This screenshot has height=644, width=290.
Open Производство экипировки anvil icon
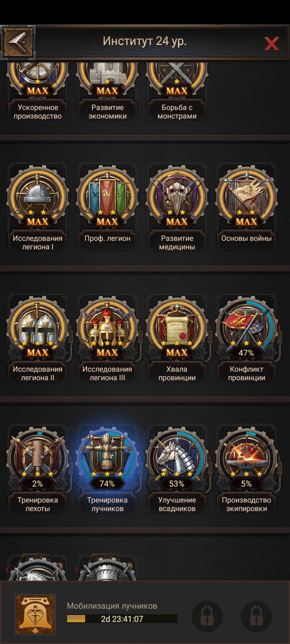[247, 460]
